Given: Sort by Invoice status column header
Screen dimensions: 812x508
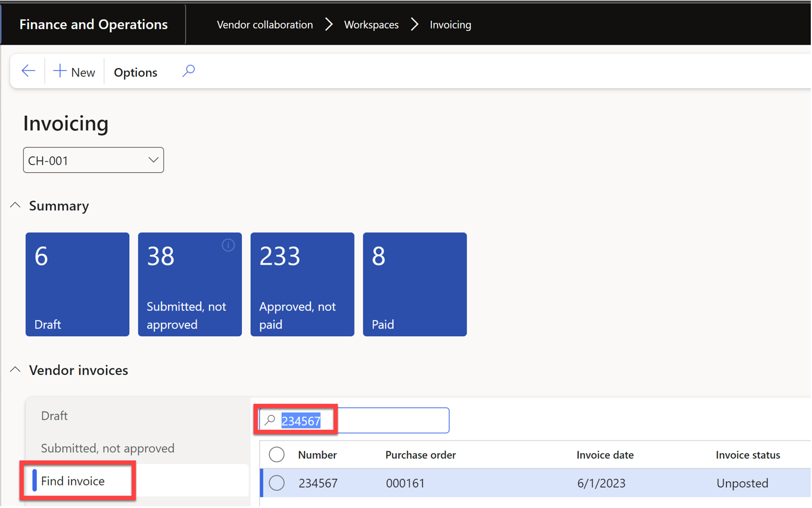Looking at the screenshot, I should 748,455.
